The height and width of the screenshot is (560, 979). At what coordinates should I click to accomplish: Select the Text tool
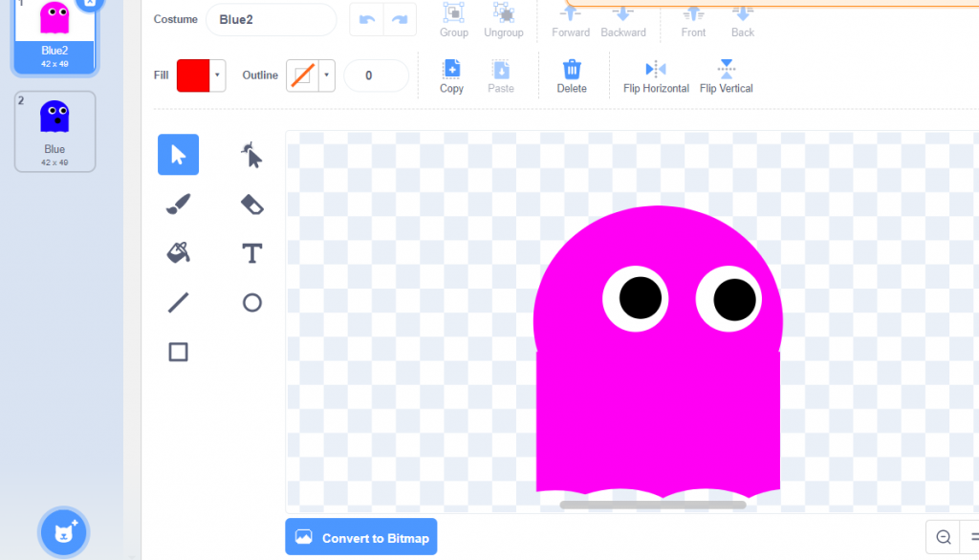[251, 253]
